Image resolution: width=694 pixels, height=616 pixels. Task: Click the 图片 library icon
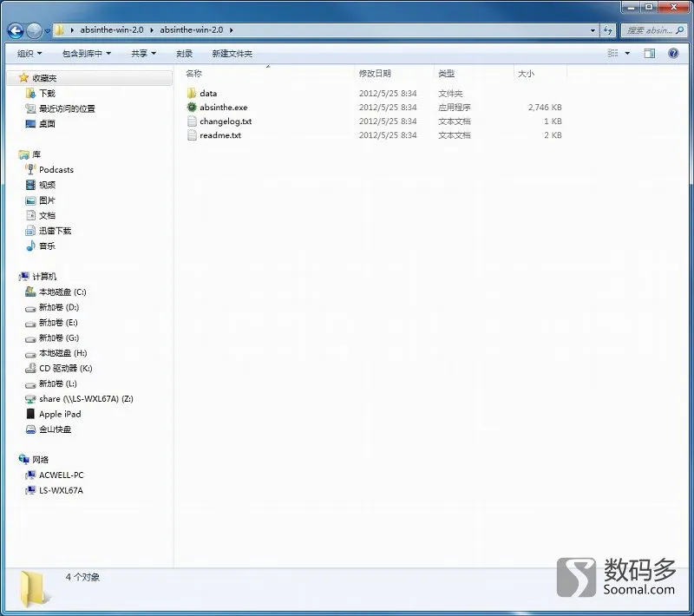click(x=30, y=200)
